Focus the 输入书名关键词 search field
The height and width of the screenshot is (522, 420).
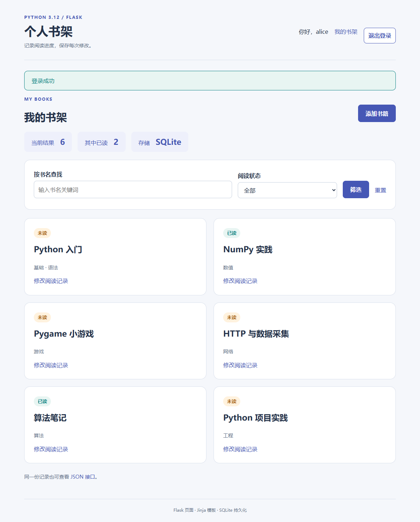133,190
